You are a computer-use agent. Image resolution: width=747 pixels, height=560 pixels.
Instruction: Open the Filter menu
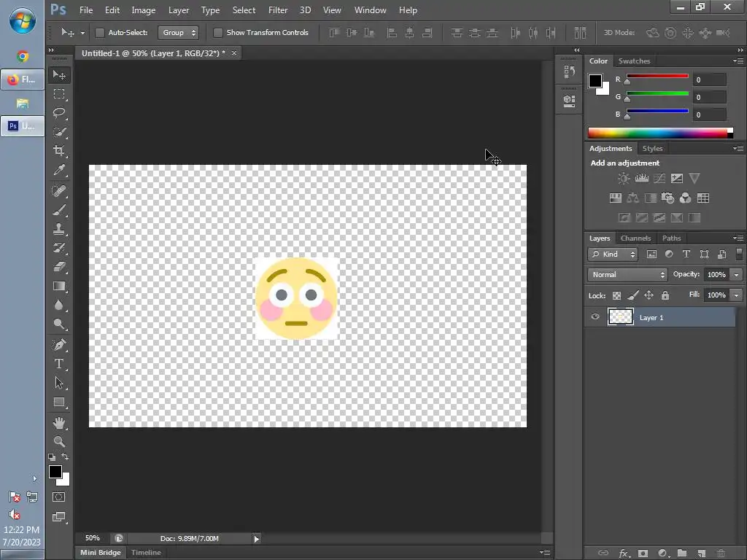point(278,10)
